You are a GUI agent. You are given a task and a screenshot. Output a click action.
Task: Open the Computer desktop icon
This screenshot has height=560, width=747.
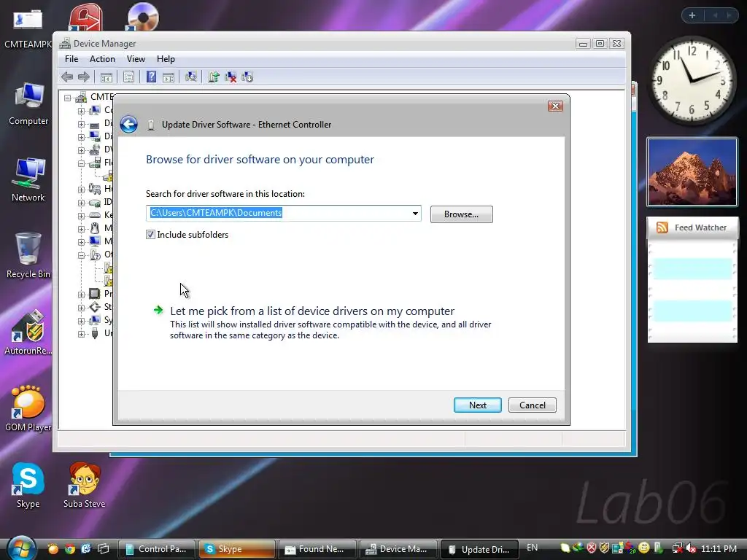pyautogui.click(x=28, y=104)
